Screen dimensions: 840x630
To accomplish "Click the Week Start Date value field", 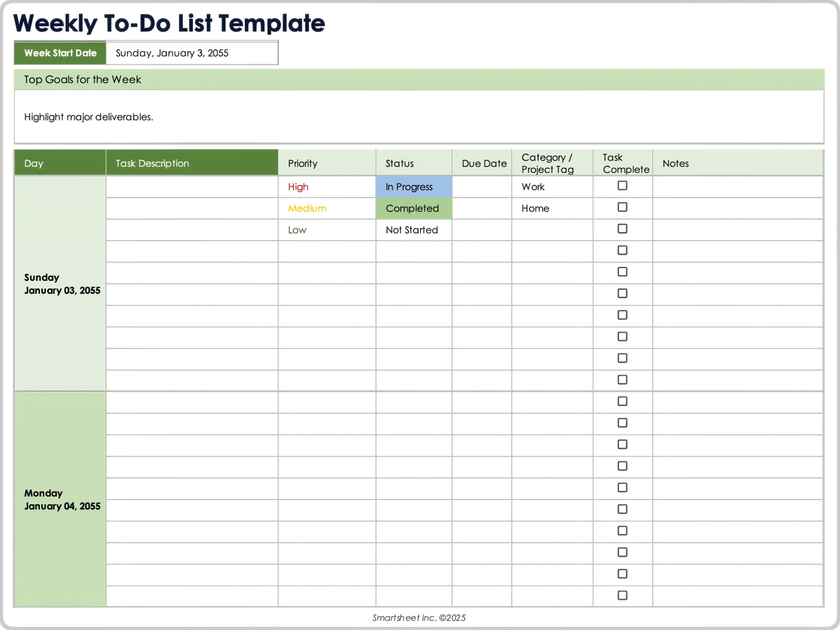I will (192, 53).
